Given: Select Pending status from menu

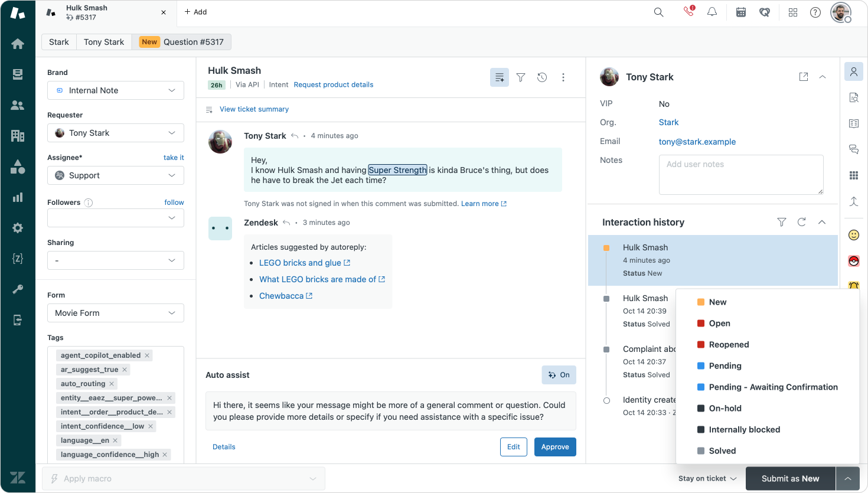Looking at the screenshot, I should [768, 366].
